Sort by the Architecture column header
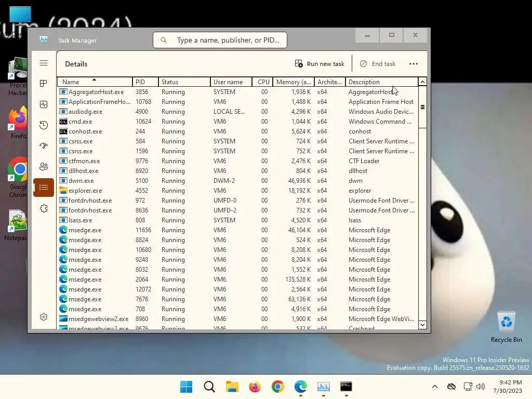The width and height of the screenshot is (532, 399). point(329,82)
